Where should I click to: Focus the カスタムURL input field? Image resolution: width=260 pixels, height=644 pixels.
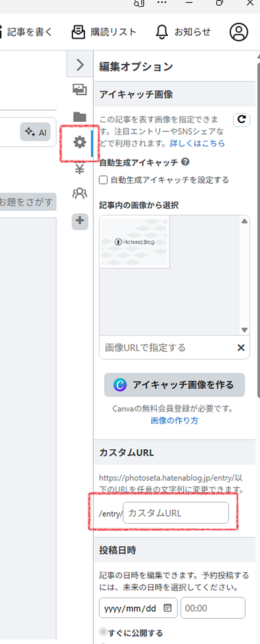pyautogui.click(x=176, y=513)
